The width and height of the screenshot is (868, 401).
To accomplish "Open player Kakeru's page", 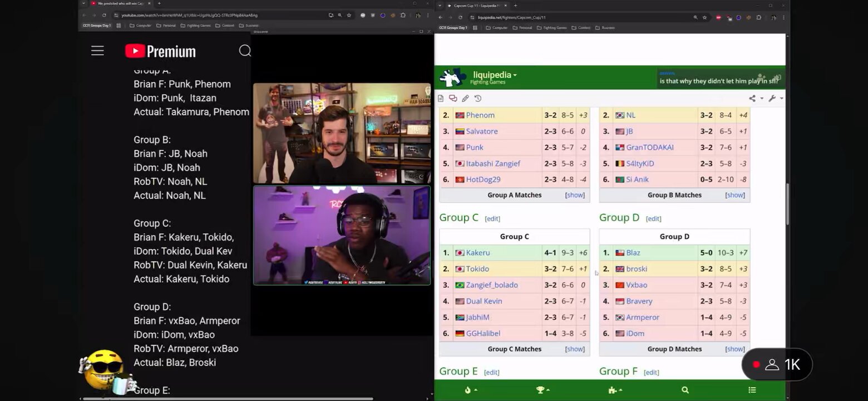I will [x=478, y=253].
